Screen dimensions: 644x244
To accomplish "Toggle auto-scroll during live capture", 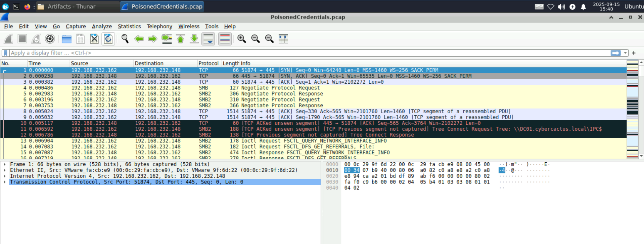I will coord(208,39).
